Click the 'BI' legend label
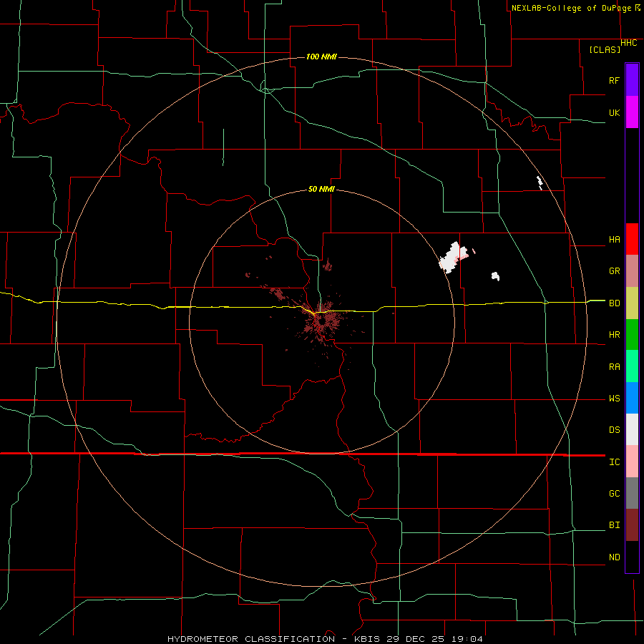The height and width of the screenshot is (644, 644). click(614, 525)
